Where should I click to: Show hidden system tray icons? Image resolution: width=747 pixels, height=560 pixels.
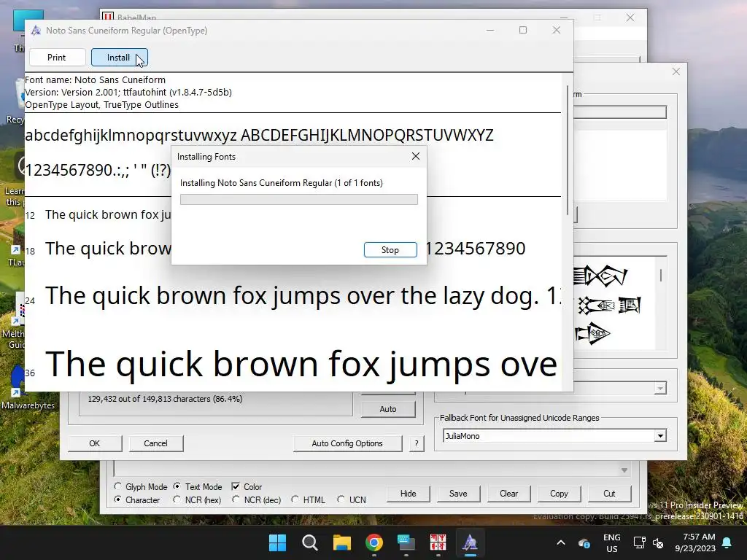tap(561, 542)
